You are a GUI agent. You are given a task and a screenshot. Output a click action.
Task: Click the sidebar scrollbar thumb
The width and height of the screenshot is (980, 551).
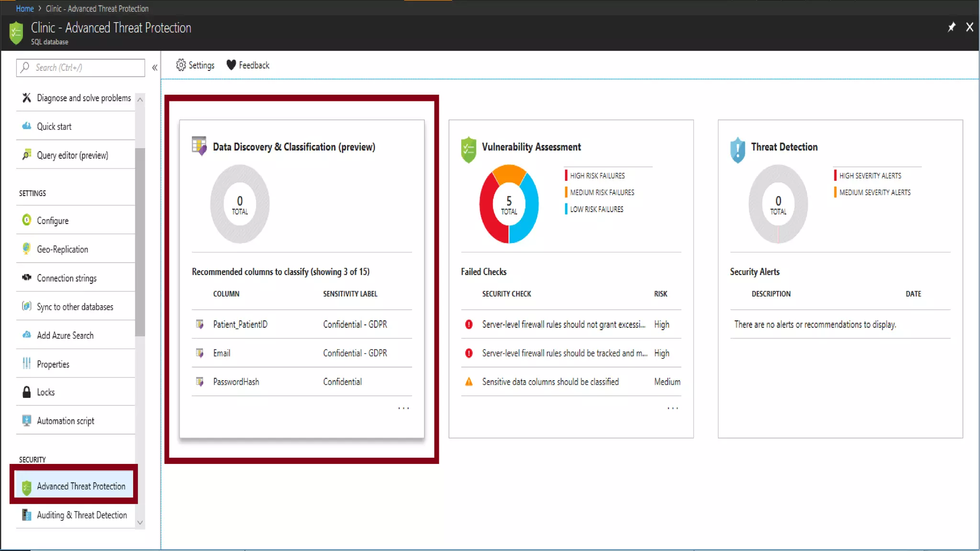(140, 242)
